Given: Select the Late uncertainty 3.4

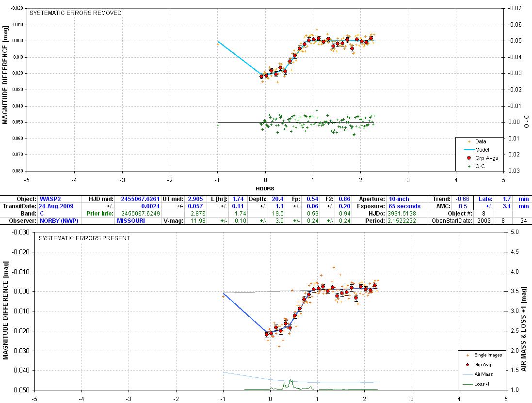Looking at the screenshot, I should (507, 206).
